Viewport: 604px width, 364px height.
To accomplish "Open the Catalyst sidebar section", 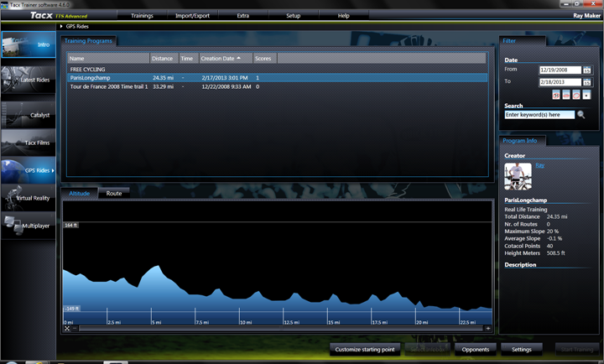I will (29, 115).
